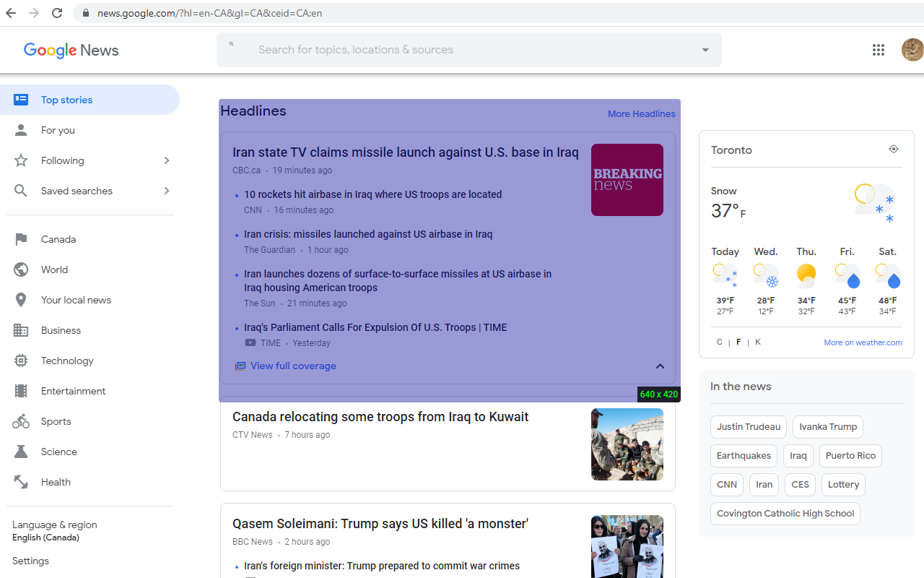Click the search magnifier icon in search bar
924x578 pixels.
pos(232,44)
